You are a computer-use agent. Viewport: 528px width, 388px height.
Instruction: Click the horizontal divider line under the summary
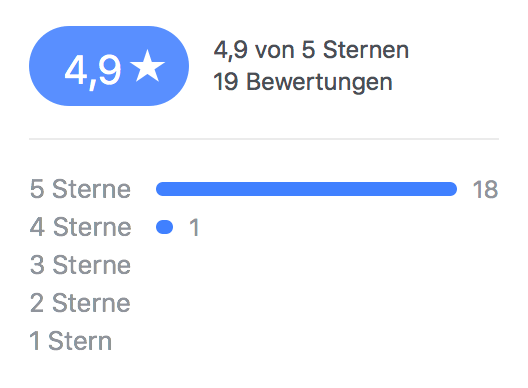coord(264,139)
